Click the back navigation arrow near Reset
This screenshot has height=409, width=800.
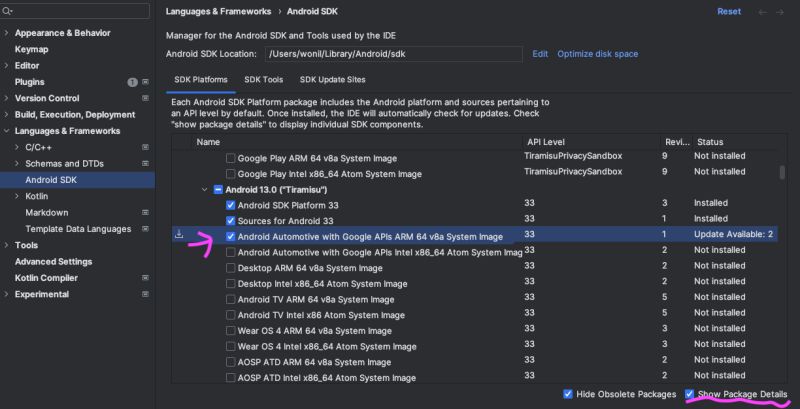[762, 12]
